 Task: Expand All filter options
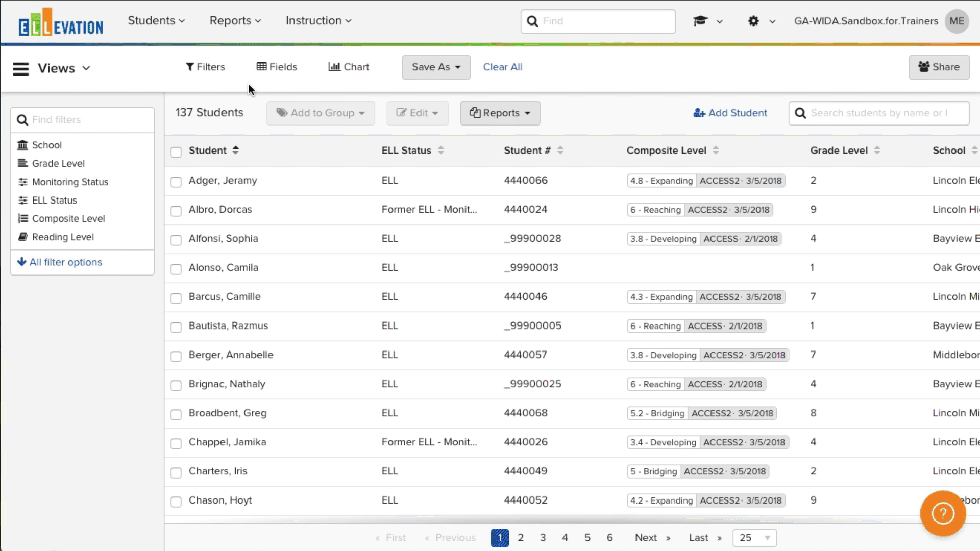60,262
